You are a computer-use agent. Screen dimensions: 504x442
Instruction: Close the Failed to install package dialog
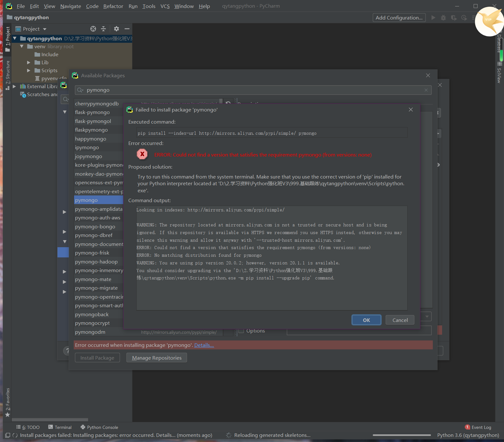pos(411,110)
